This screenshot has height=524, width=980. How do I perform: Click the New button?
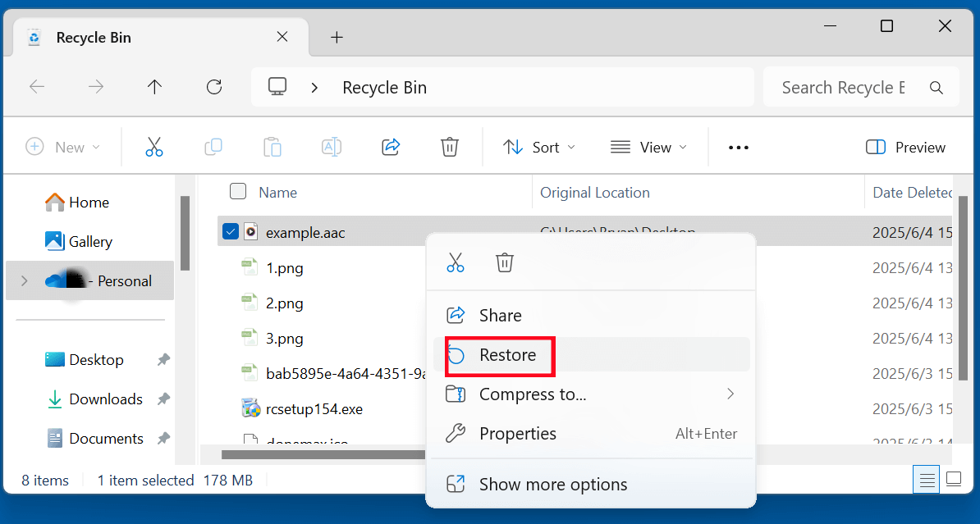pos(63,147)
